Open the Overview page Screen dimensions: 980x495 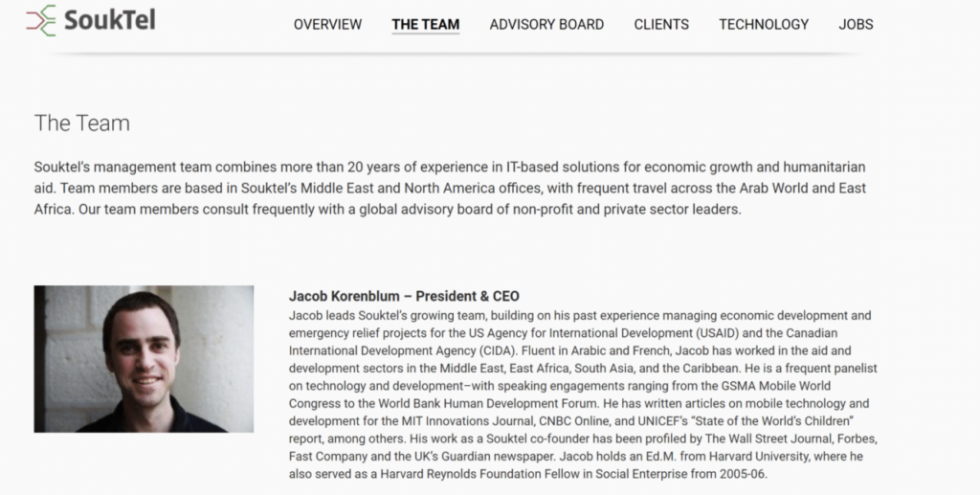tap(327, 24)
